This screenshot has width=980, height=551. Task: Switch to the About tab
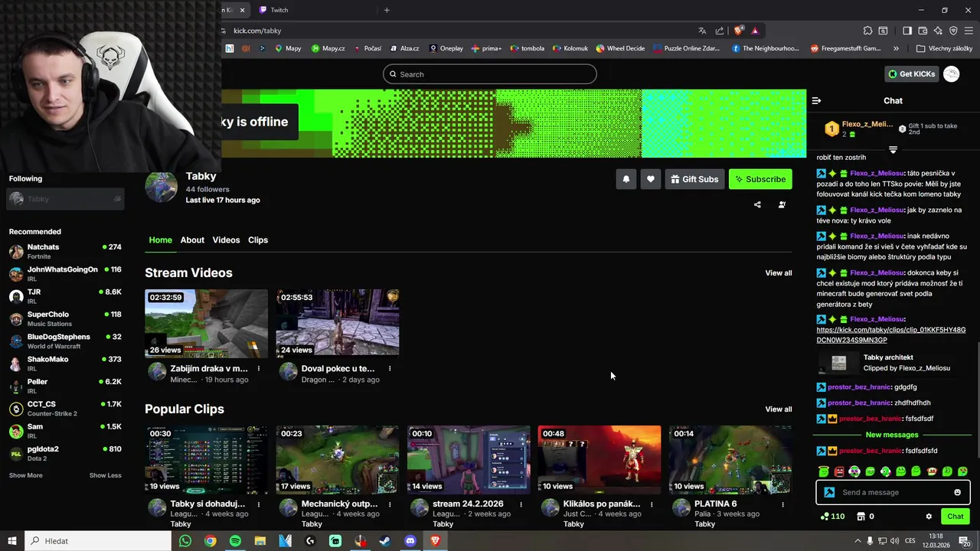(192, 240)
